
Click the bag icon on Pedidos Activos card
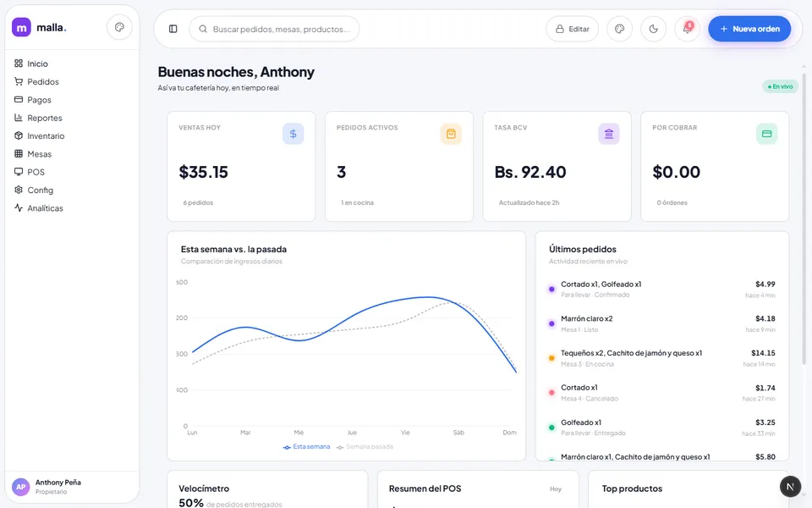451,134
